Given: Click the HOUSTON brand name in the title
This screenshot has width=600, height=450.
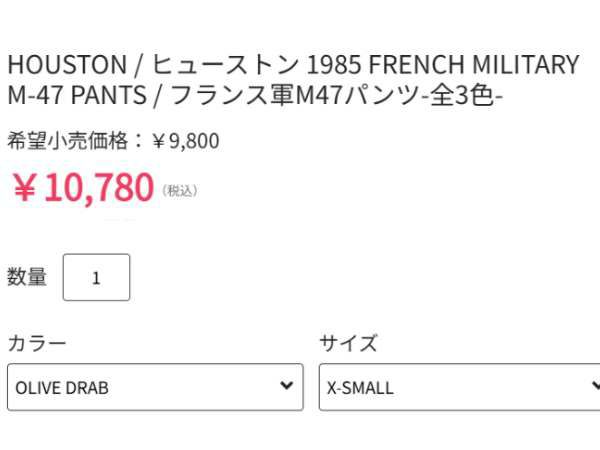Looking at the screenshot, I should click(x=67, y=65).
